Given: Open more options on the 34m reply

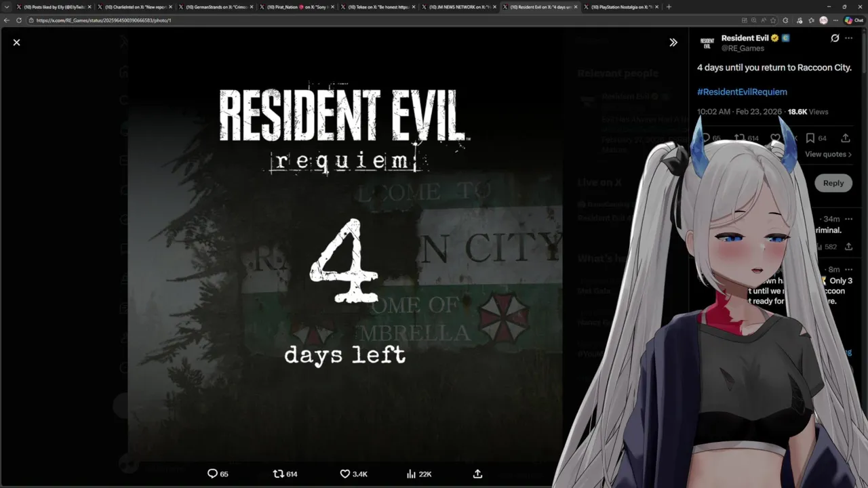Looking at the screenshot, I should tap(848, 219).
